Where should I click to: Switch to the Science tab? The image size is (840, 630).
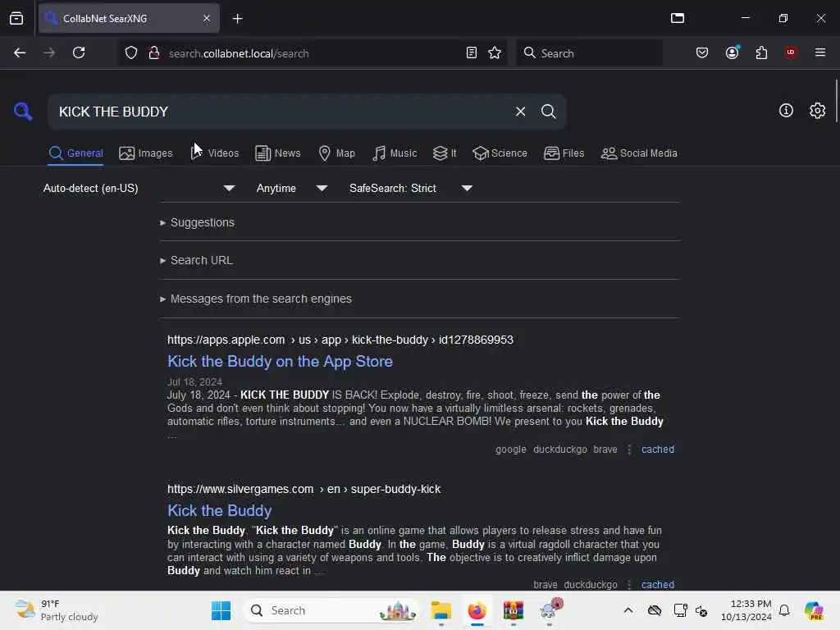(500, 153)
